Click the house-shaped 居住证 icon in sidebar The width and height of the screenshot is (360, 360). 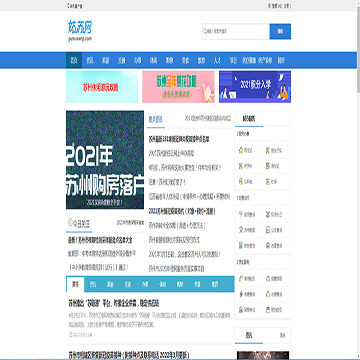(241, 151)
